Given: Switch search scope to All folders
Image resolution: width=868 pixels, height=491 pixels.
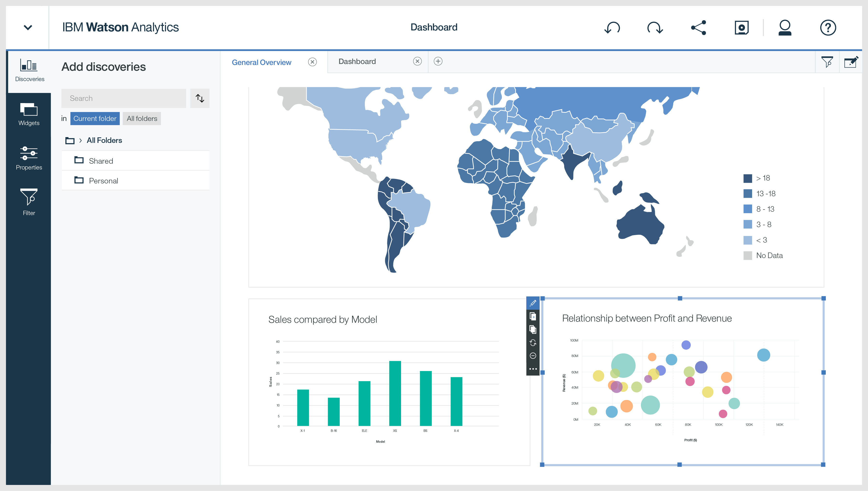Looking at the screenshot, I should pos(142,118).
